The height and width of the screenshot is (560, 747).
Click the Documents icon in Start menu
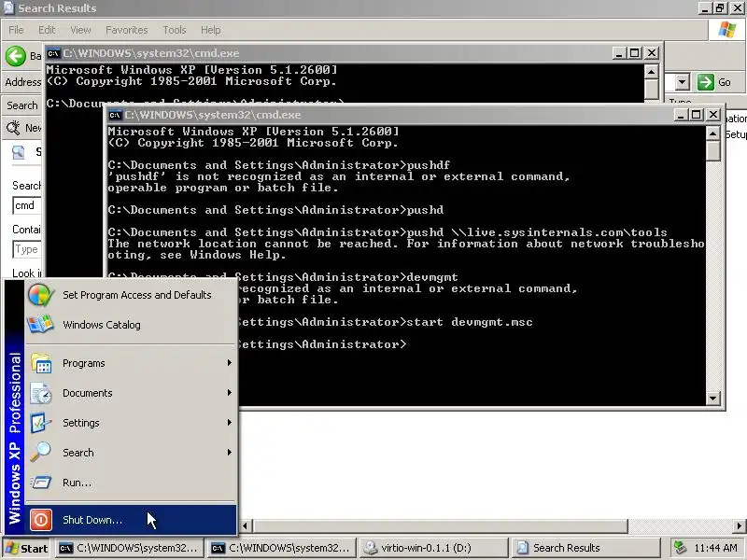40,393
